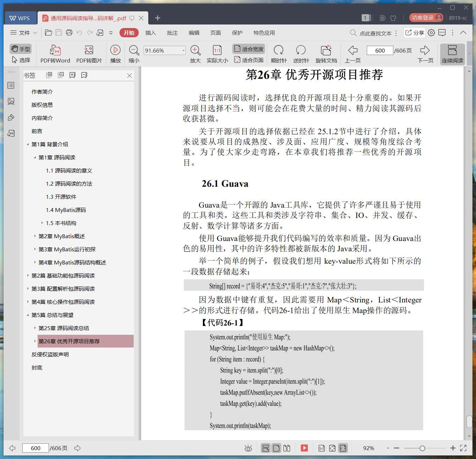Open file via the folder icon

(49, 33)
